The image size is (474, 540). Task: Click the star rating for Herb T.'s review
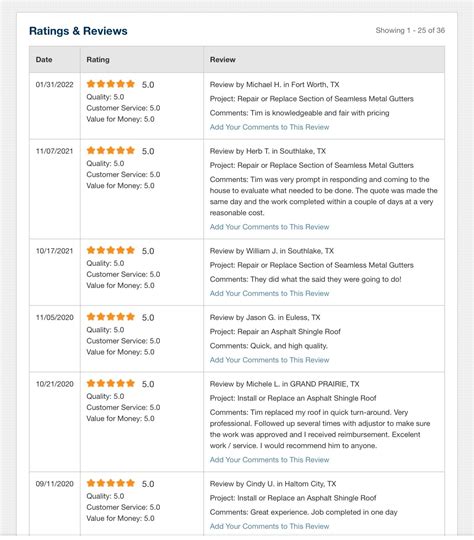coord(111,150)
